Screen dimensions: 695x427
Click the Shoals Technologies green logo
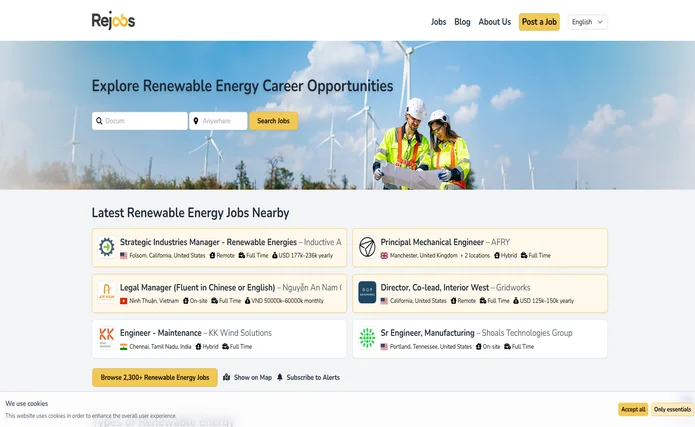(367, 338)
